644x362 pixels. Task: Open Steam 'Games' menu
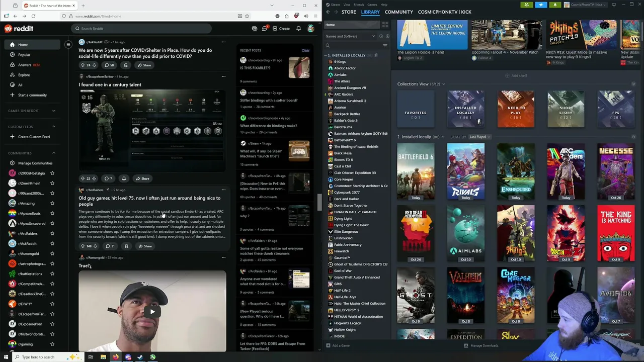coord(372,5)
